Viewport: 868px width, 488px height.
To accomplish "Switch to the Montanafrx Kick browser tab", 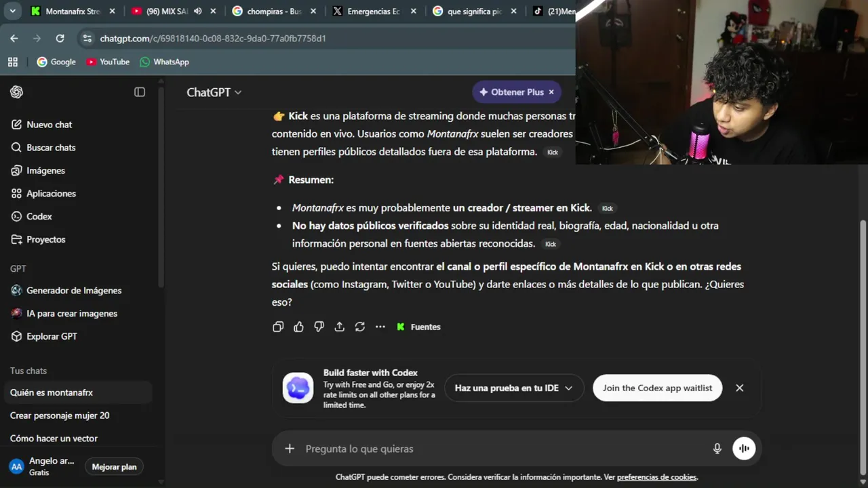I will [x=66, y=12].
